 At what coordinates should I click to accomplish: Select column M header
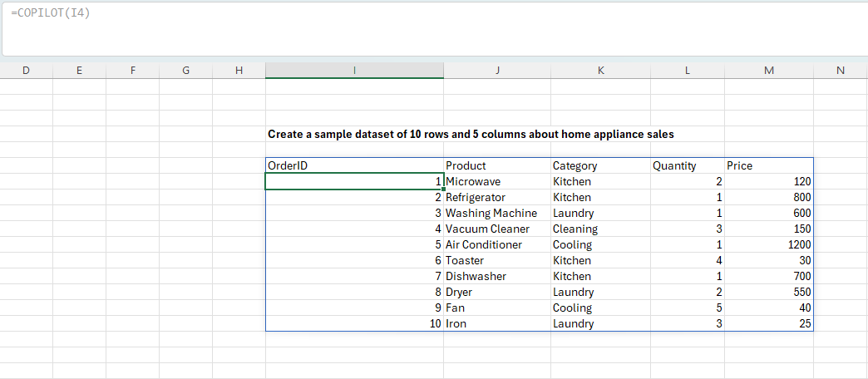pyautogui.click(x=768, y=71)
